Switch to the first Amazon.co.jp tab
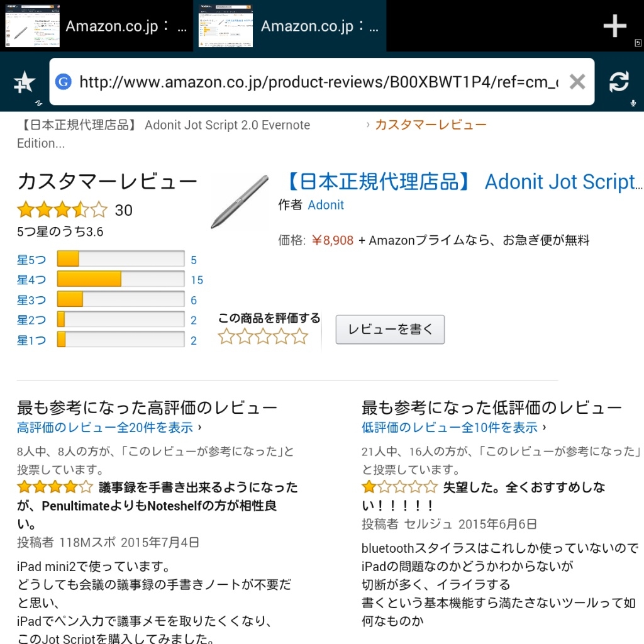This screenshot has width=644, height=644. pos(96,26)
